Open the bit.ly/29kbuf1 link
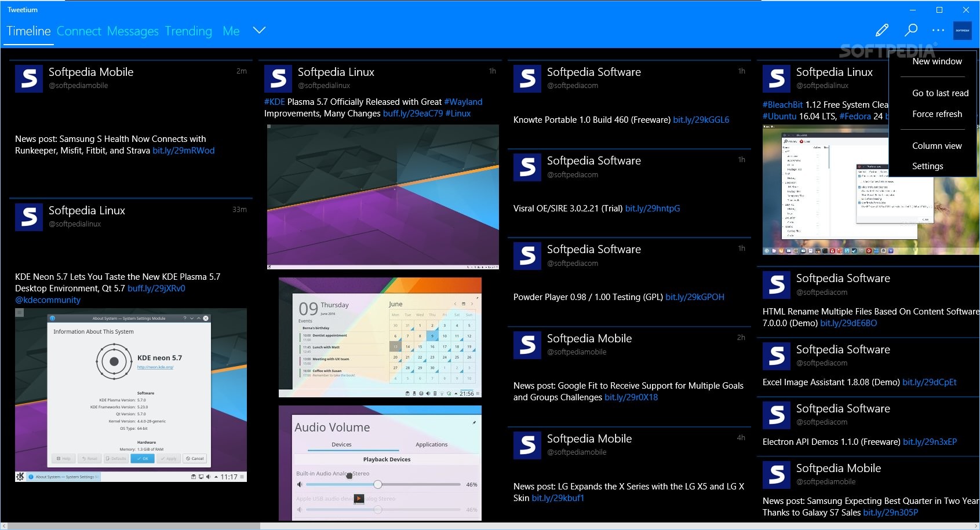This screenshot has width=980, height=530. [558, 498]
